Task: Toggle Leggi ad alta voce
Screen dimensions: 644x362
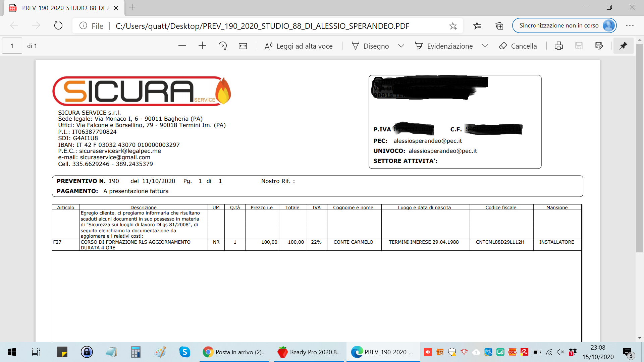Action: click(299, 46)
